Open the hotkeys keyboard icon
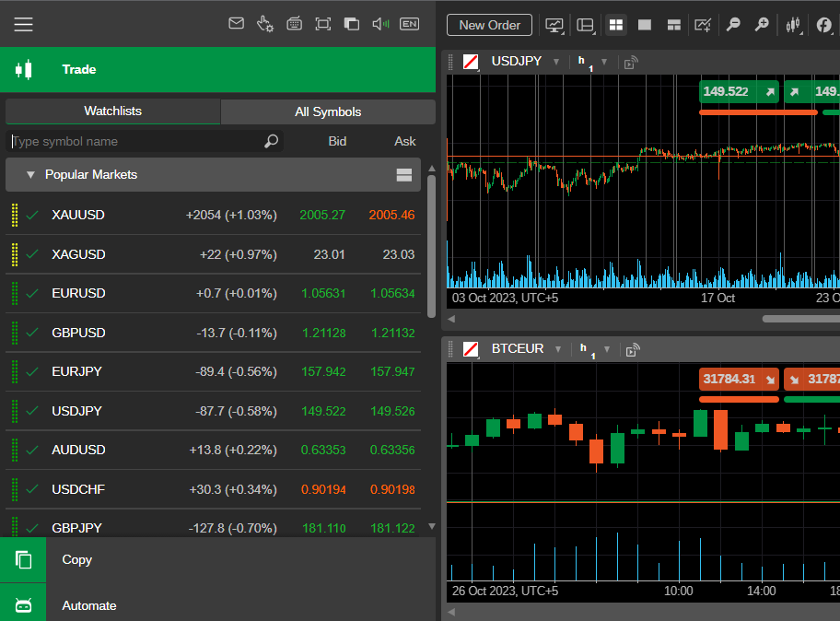840x621 pixels. pos(294,24)
